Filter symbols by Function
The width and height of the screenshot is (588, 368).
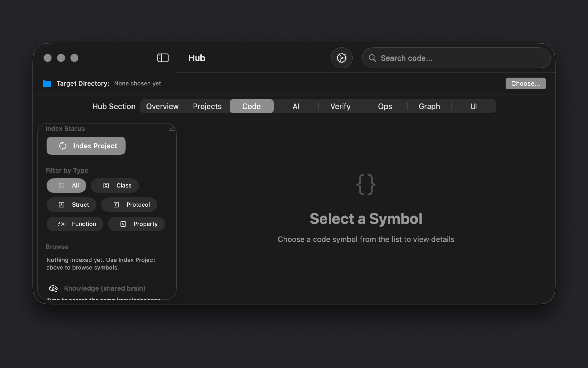coord(75,224)
